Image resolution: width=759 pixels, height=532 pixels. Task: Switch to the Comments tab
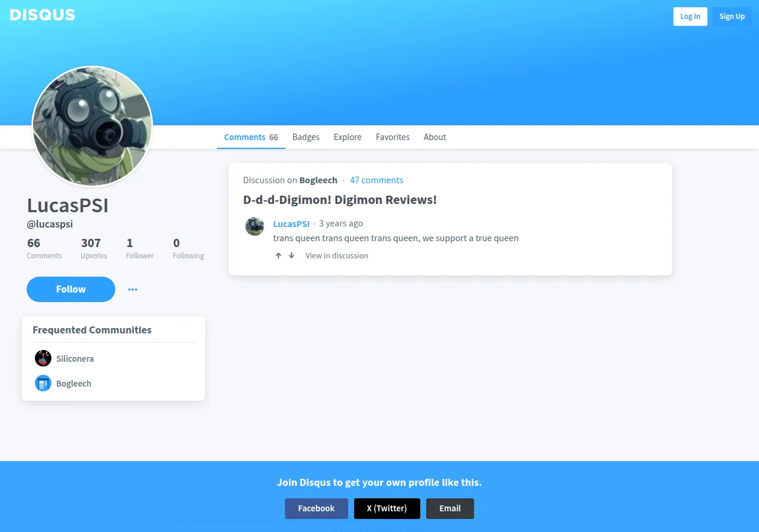(x=251, y=137)
